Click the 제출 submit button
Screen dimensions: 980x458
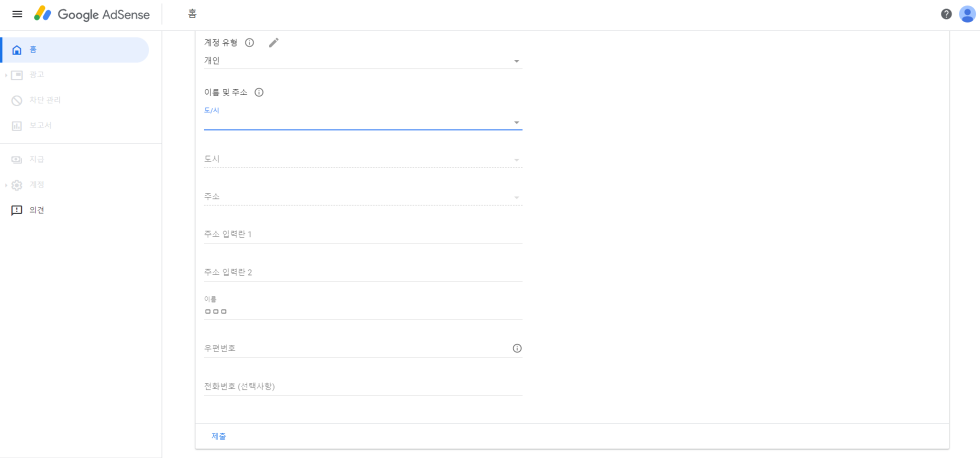point(219,436)
